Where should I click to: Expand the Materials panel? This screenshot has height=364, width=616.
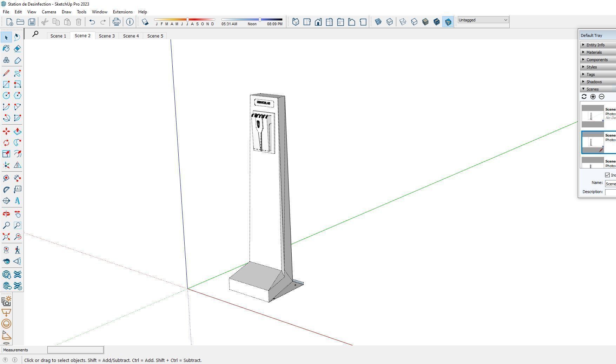coord(598,52)
